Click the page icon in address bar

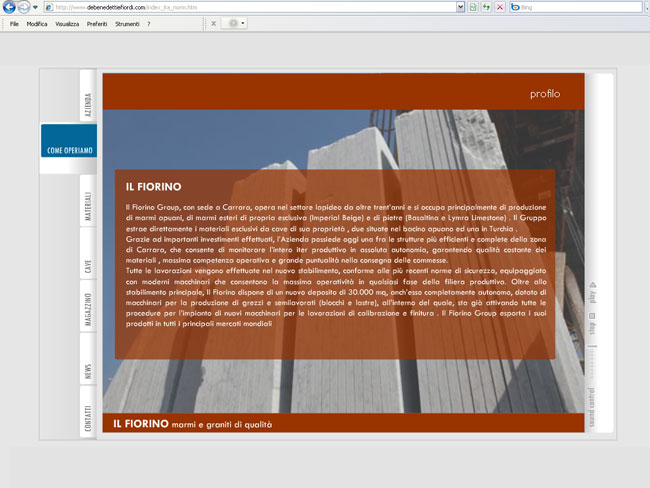pos(49,7)
